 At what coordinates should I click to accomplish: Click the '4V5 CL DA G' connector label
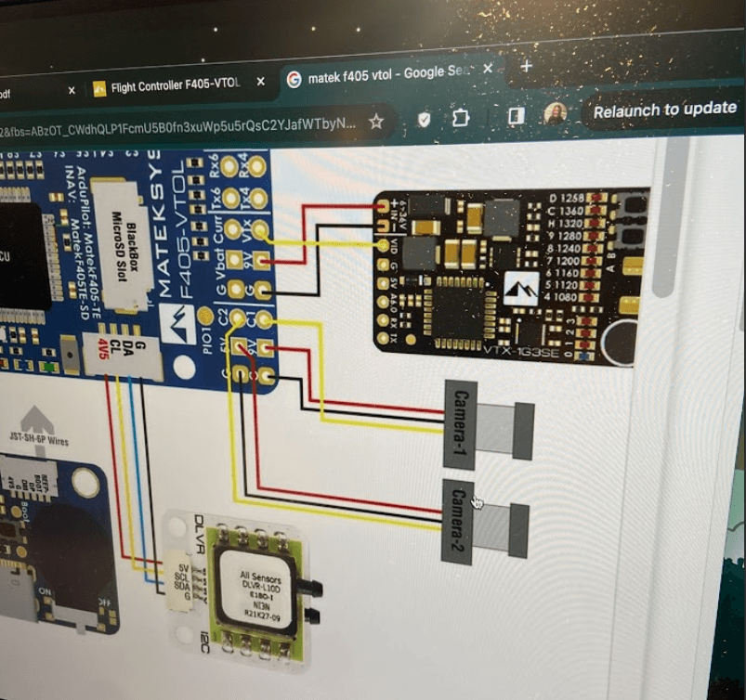click(121, 351)
